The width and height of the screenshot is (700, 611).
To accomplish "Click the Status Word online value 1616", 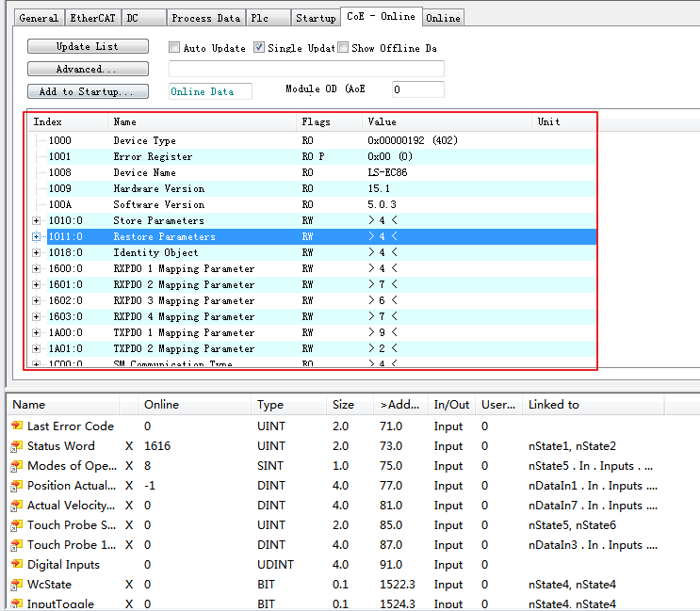I will pos(157,446).
